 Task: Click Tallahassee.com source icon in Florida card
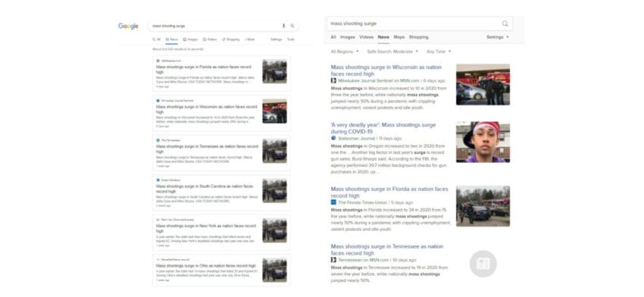[158, 61]
